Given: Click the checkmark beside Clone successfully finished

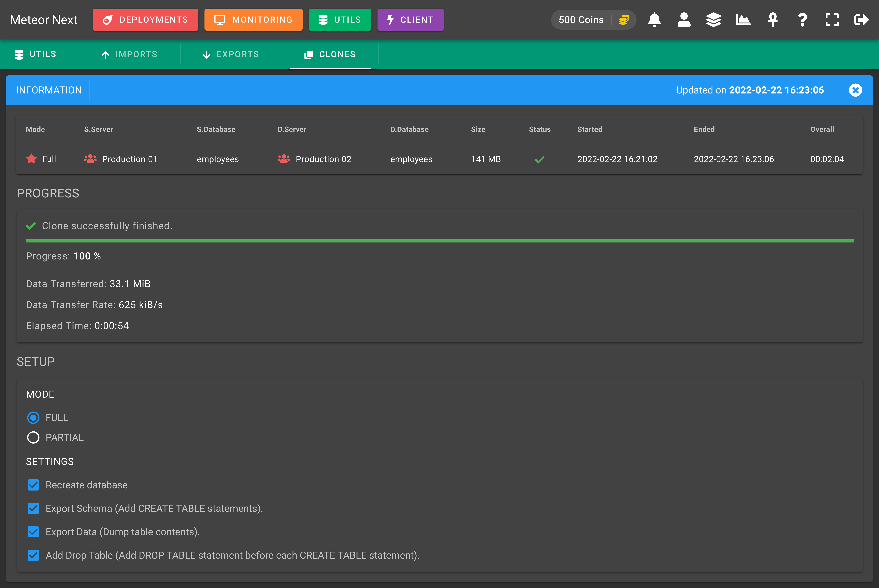Looking at the screenshot, I should click(x=31, y=226).
